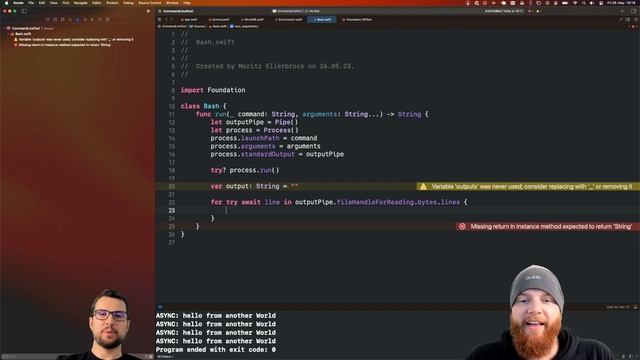Click 'Program ended with exit code: 0' console line

point(216,350)
